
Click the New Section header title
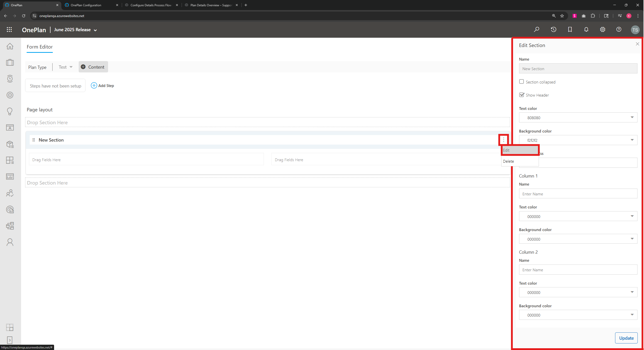tap(51, 140)
